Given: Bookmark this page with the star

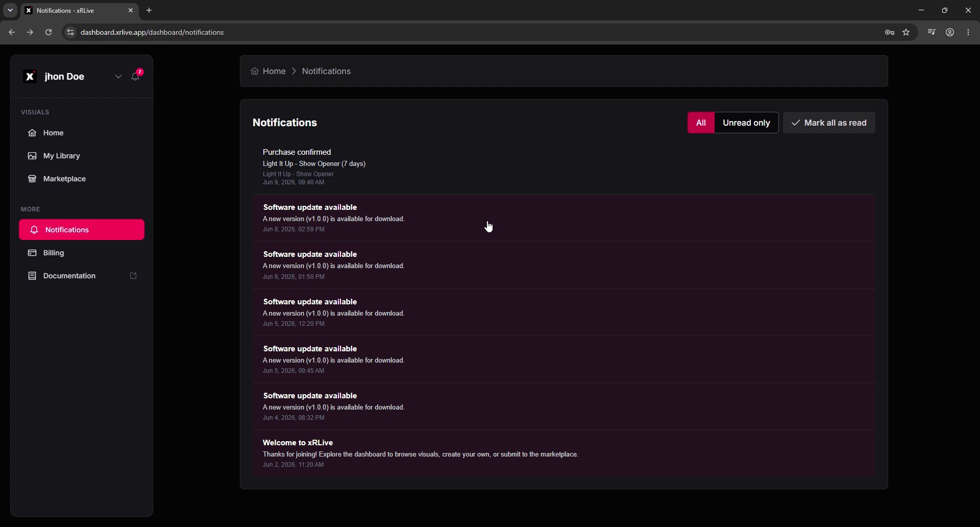Looking at the screenshot, I should pos(906,32).
